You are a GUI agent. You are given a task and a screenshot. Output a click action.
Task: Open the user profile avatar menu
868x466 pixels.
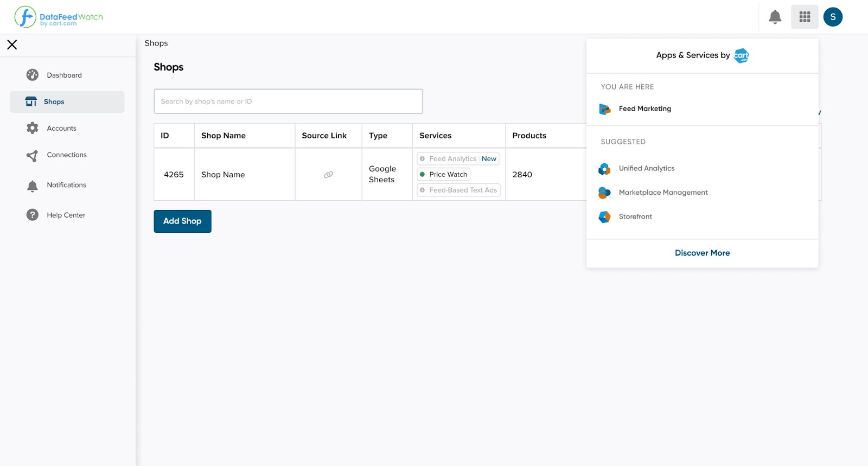click(833, 17)
